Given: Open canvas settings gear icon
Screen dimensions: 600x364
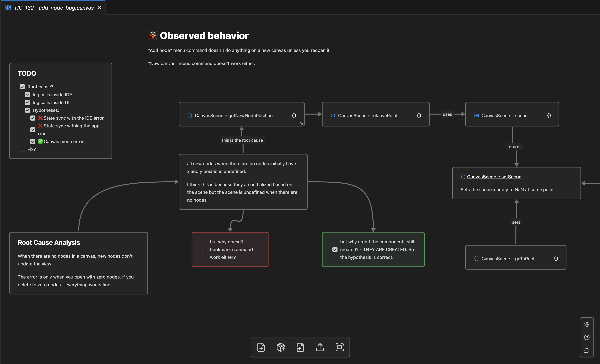Looking at the screenshot, I should click(x=587, y=324).
